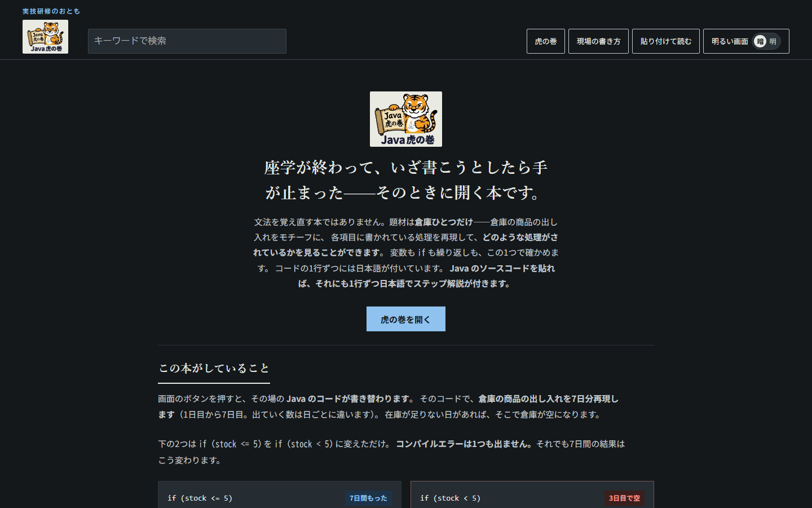This screenshot has height=508, width=812.
Task: Click the 実技研修のおとも header text
Action: [x=51, y=11]
